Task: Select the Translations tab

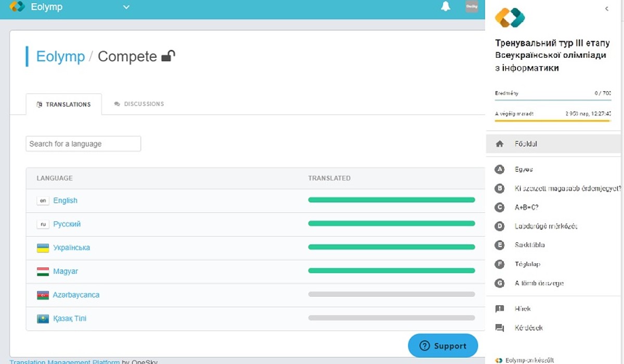Action: click(63, 105)
